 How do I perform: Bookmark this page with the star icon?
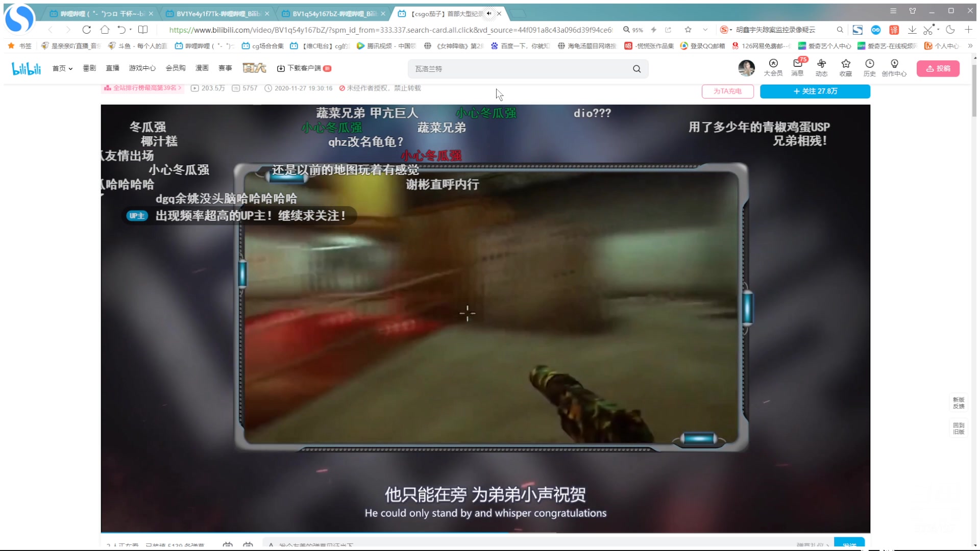pos(688,30)
